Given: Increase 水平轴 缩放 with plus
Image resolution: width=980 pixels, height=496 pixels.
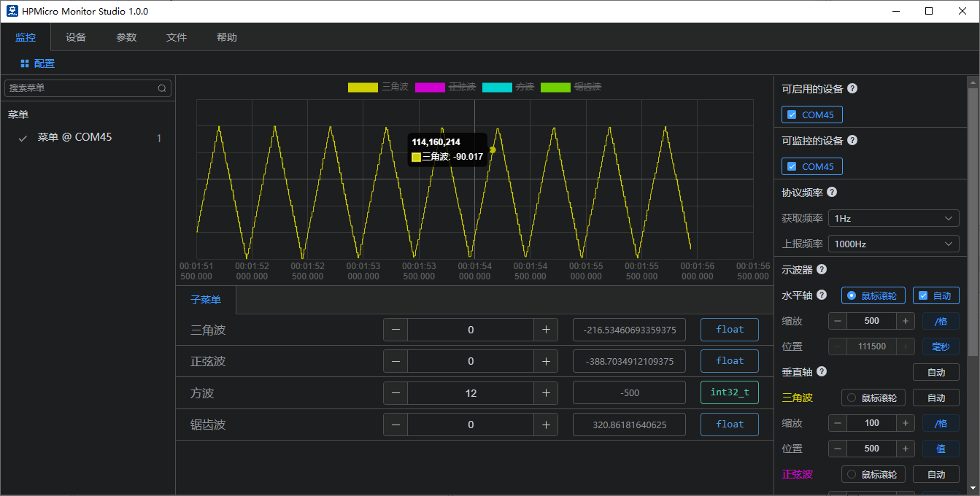Looking at the screenshot, I should click(x=906, y=321).
